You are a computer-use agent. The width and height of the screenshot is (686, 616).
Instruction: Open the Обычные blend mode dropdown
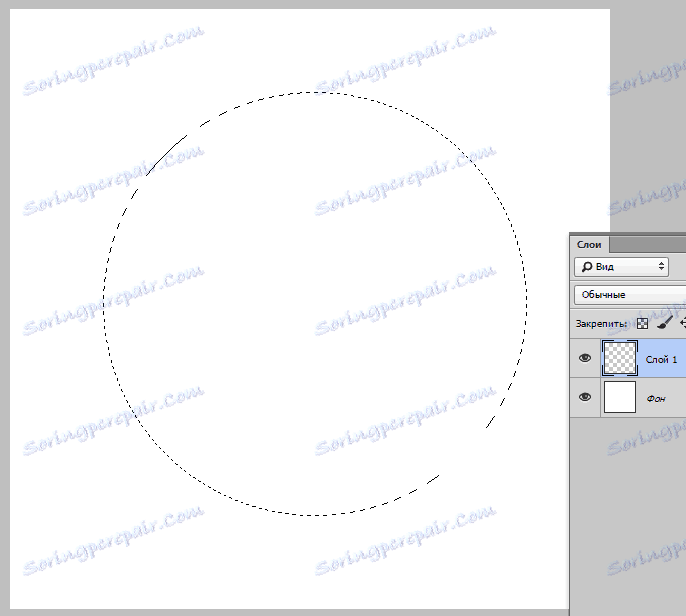point(630,295)
